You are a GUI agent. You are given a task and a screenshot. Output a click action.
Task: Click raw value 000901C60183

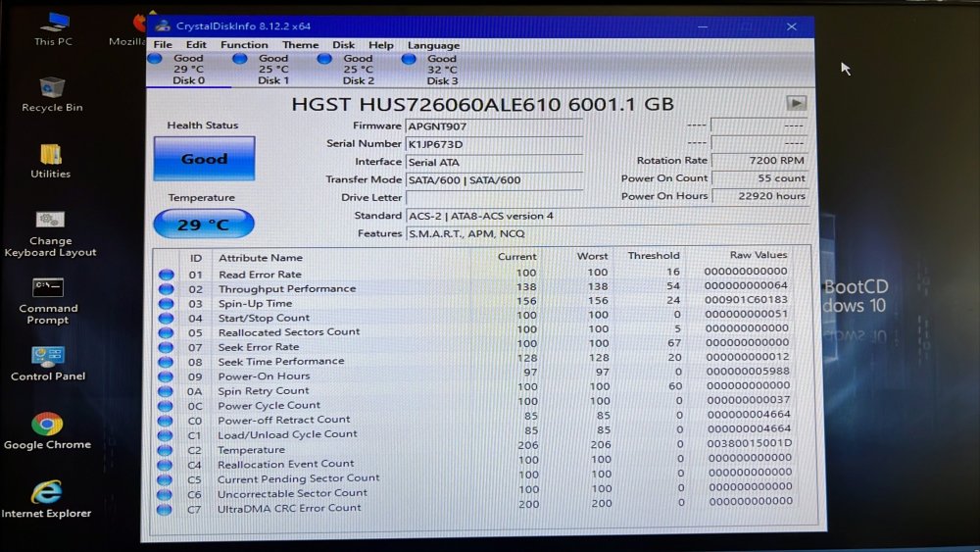[x=746, y=300]
